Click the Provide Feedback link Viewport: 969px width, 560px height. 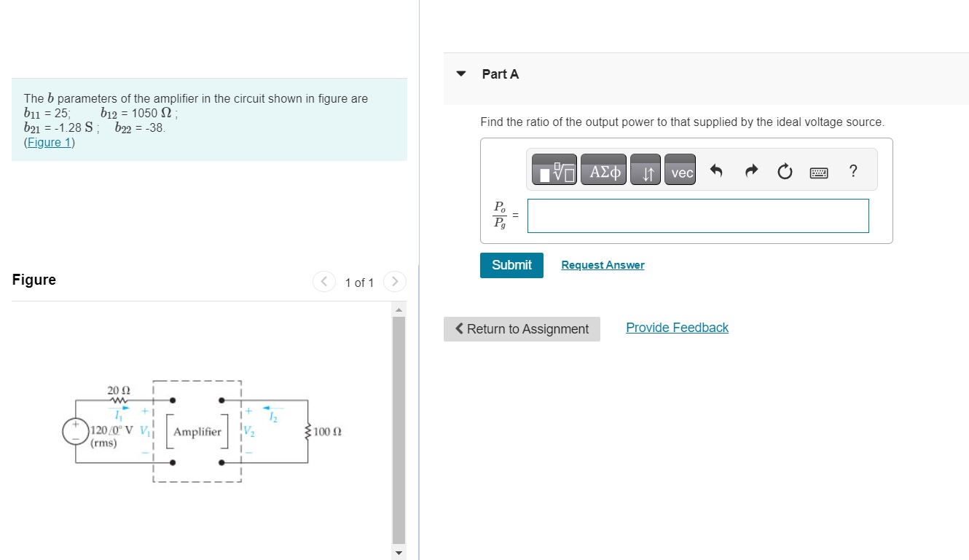676,327
